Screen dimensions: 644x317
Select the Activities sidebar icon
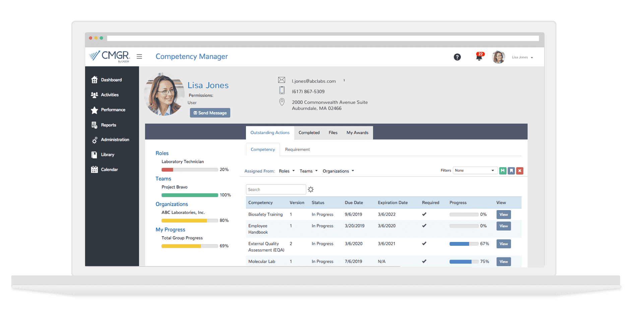[x=95, y=94]
